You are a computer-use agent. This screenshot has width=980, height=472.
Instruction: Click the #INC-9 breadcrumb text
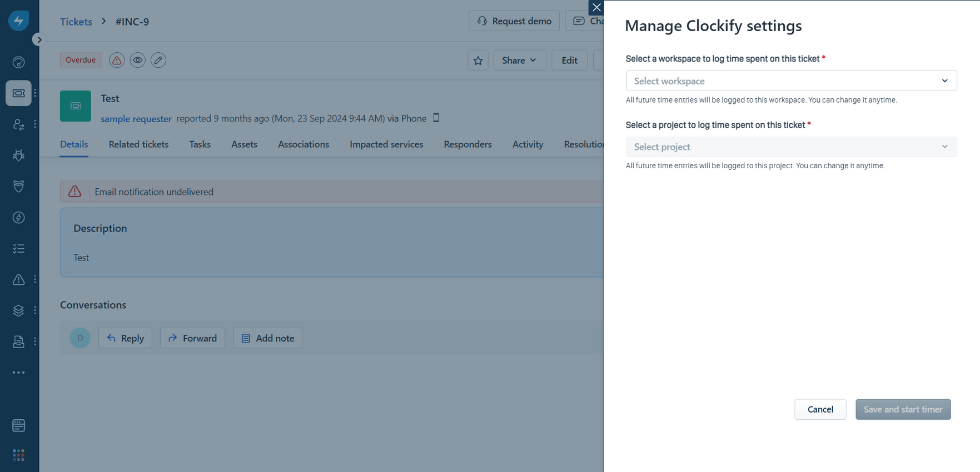(x=132, y=22)
